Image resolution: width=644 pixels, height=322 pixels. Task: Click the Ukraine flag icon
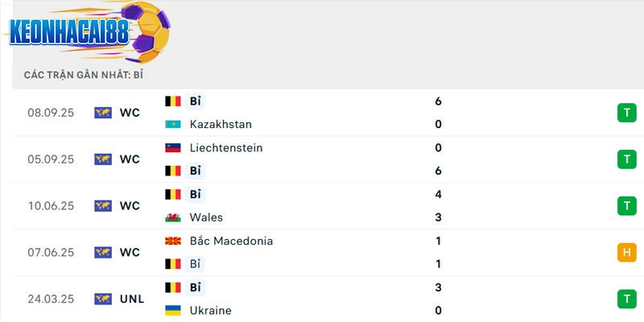click(x=172, y=311)
